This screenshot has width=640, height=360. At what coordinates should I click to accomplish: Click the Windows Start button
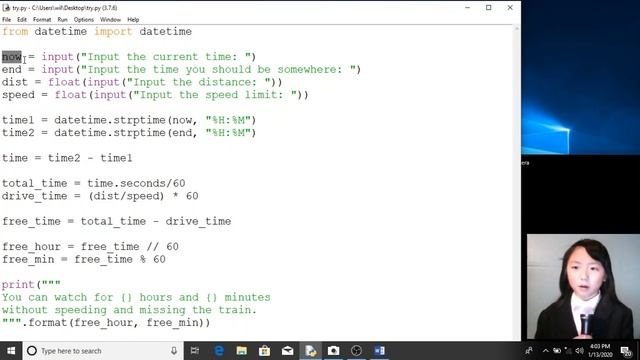11,351
